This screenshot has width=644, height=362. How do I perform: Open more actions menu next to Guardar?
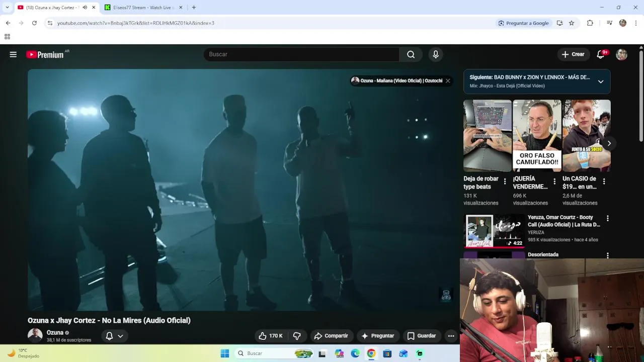coord(451,336)
